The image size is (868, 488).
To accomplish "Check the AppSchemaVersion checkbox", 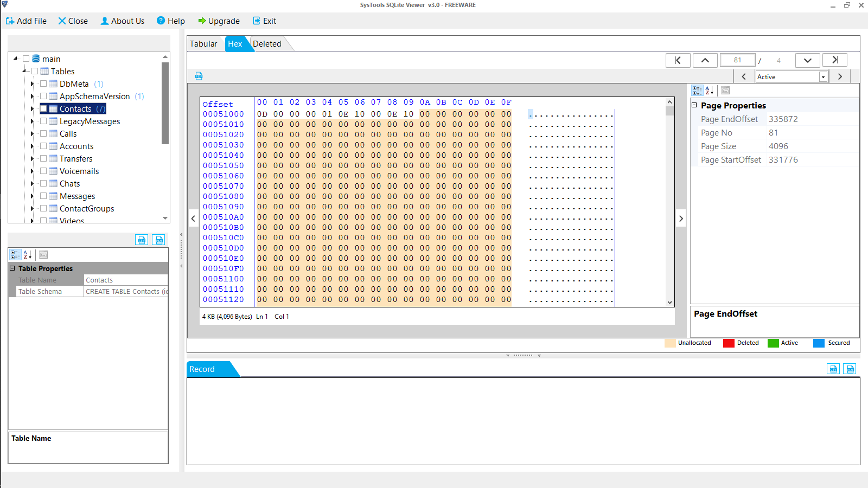I will point(43,96).
